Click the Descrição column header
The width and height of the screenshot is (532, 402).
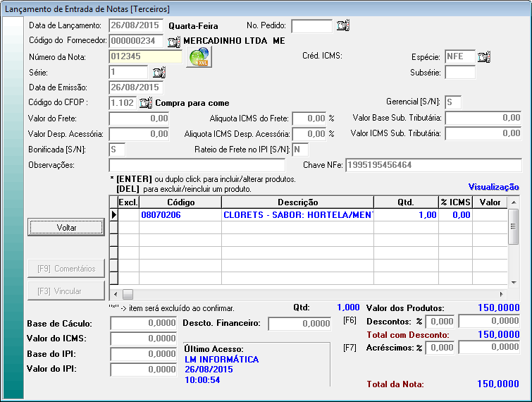pyautogui.click(x=297, y=202)
